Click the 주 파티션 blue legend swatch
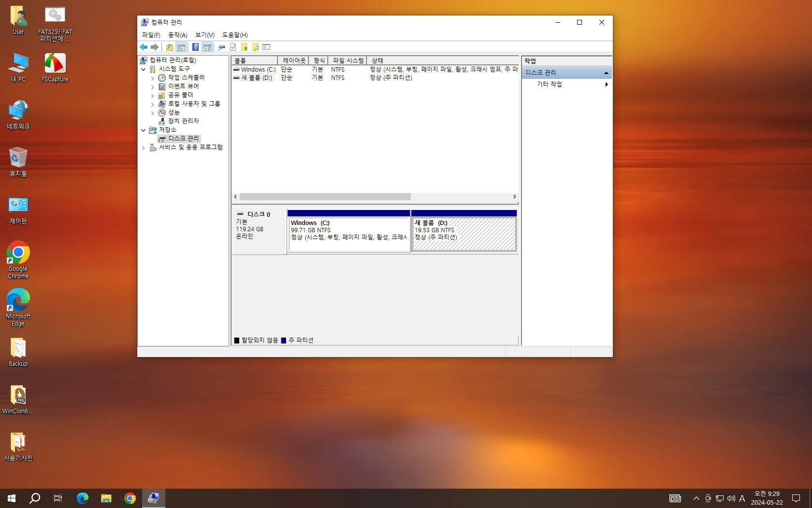Viewport: 812px width, 508px height. click(284, 341)
